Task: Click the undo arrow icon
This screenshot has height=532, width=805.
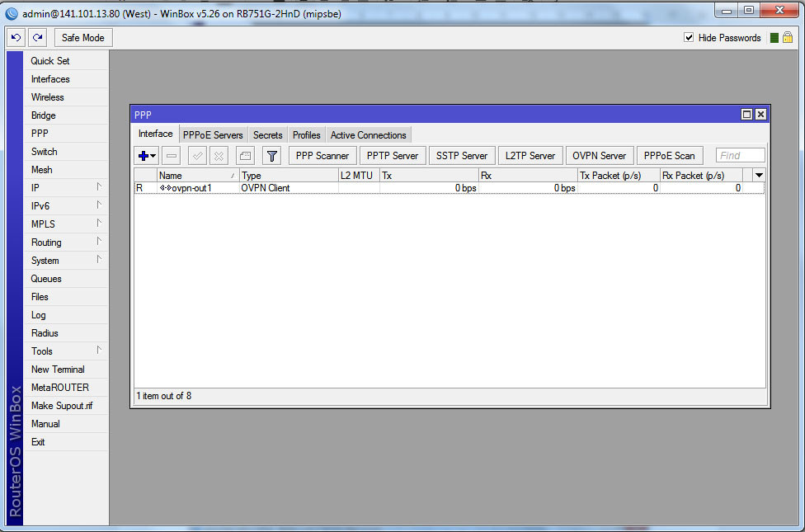Action: (x=16, y=38)
